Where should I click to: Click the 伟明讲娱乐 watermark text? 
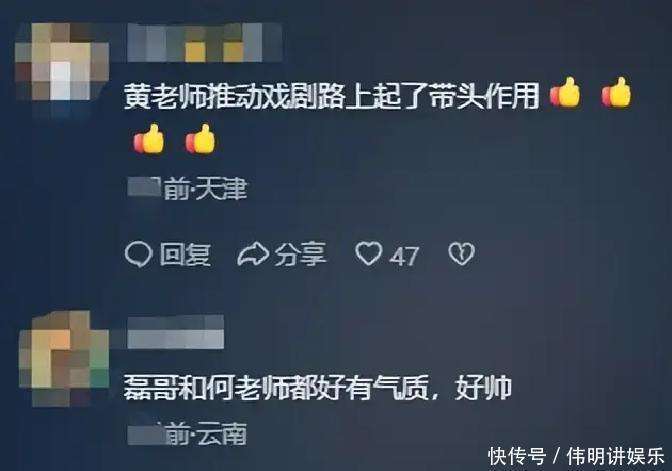pyautogui.click(x=615, y=456)
